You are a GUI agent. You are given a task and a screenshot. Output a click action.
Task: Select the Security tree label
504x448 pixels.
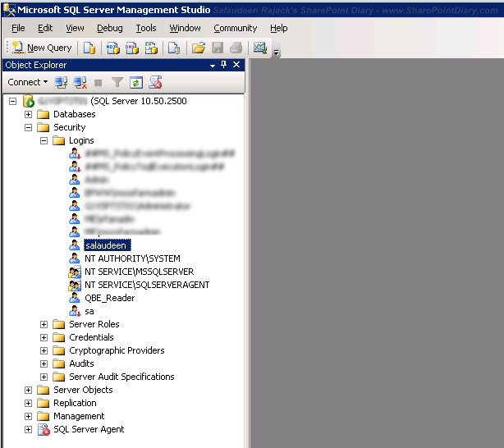tap(70, 127)
